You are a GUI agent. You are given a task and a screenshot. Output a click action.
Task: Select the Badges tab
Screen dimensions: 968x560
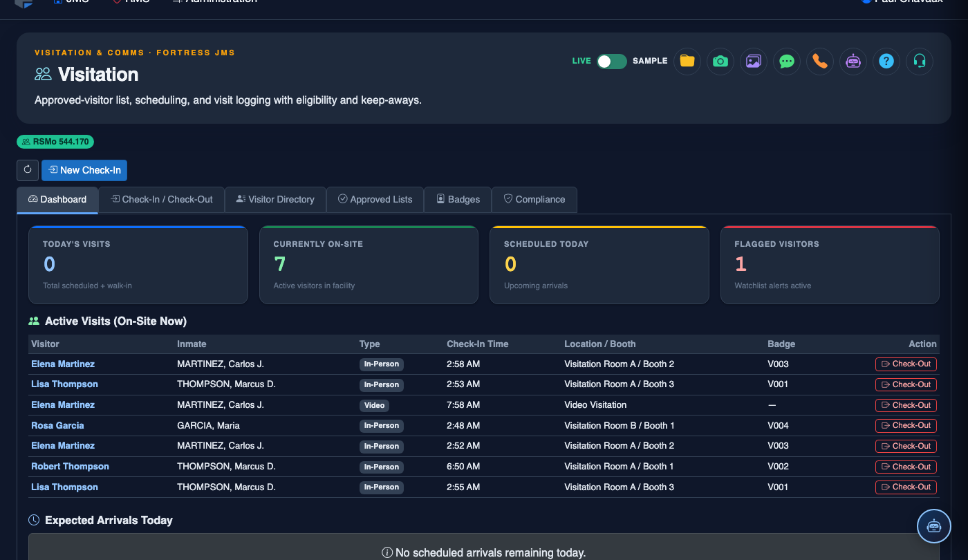[x=458, y=199]
